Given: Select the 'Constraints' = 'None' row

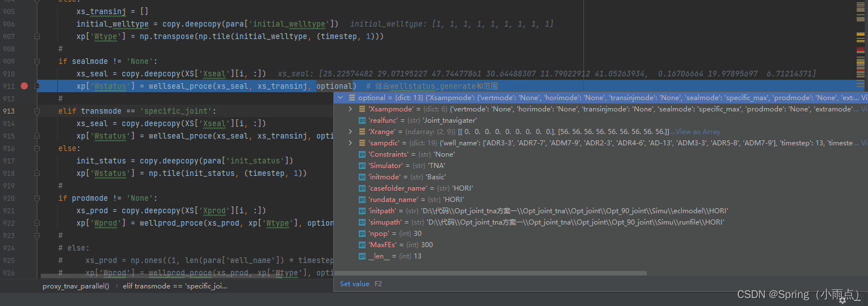Looking at the screenshot, I should tap(600, 154).
